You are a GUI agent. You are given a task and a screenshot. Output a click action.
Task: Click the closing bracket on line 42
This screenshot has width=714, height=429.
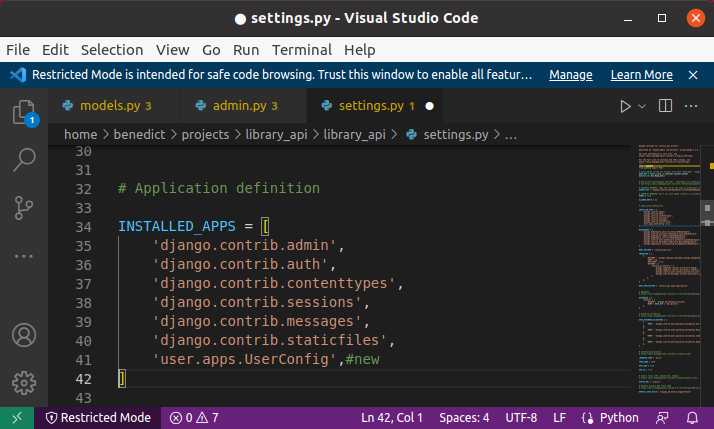(122, 379)
